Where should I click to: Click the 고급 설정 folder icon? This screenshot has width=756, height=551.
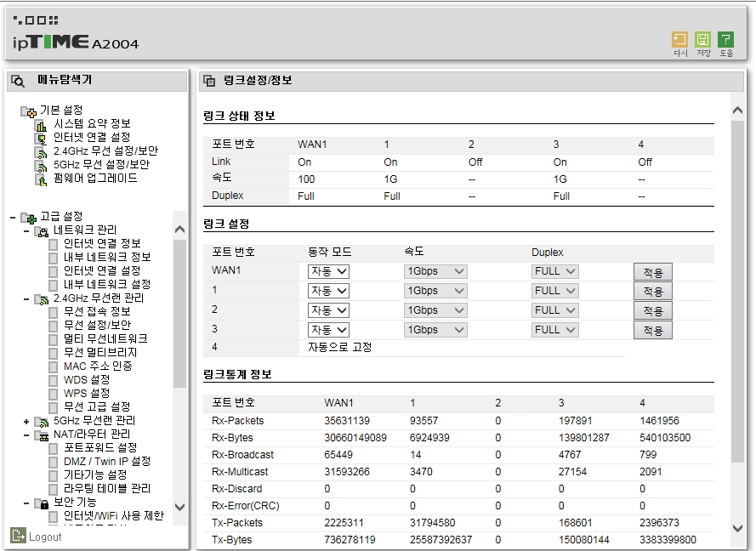pos(28,219)
